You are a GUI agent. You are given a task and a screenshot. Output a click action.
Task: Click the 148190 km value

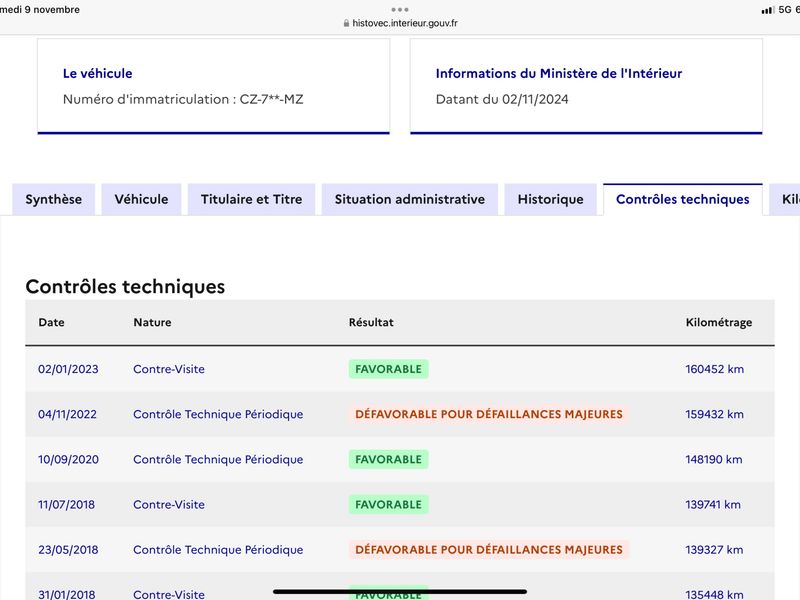(x=714, y=459)
